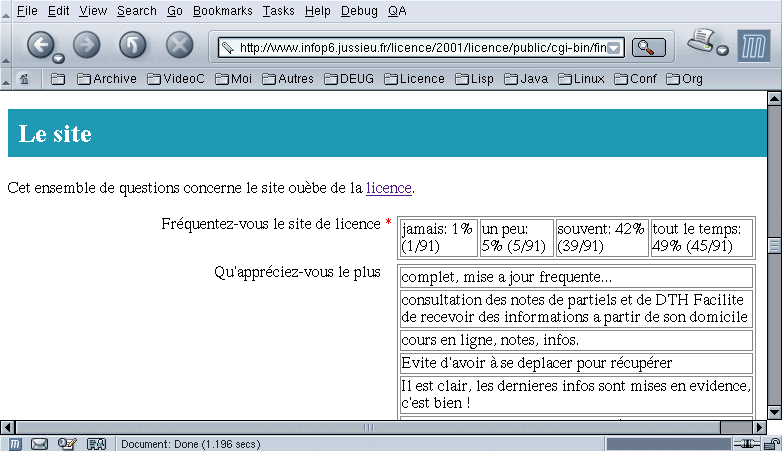Open Navigator from status bar icon
The height and width of the screenshot is (451, 782).
click(15, 444)
